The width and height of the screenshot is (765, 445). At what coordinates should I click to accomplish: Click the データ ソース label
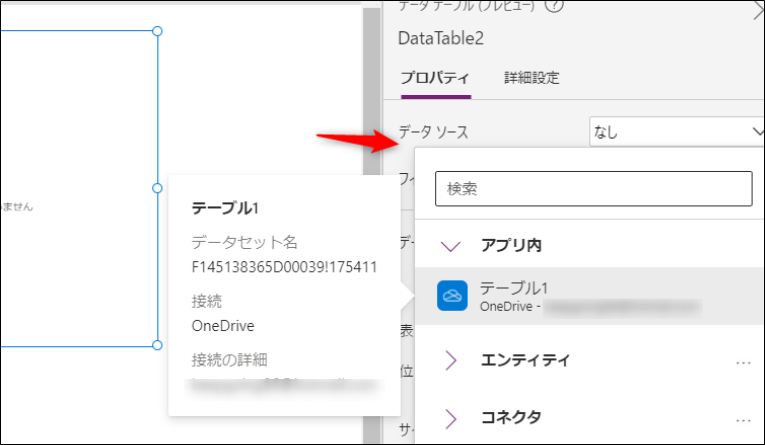point(433,132)
